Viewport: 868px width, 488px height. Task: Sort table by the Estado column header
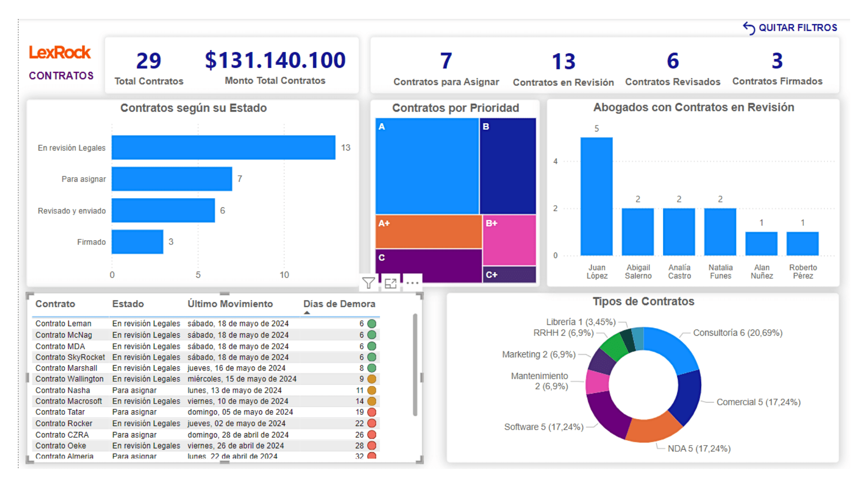[128, 304]
